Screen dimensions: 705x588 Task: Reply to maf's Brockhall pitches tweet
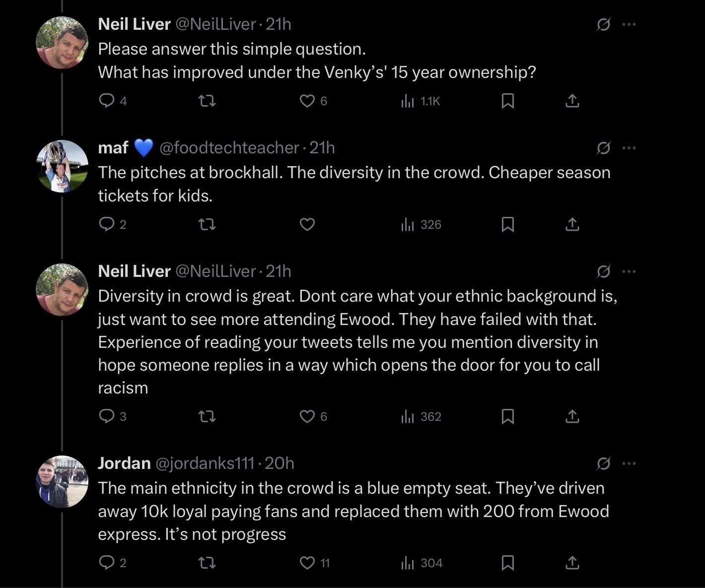(x=107, y=225)
